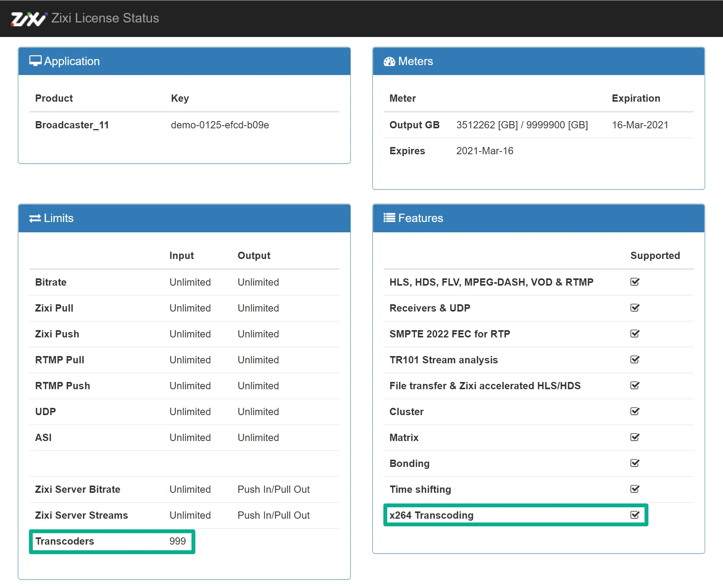Click the Expiration column header in Meters
This screenshot has height=588, width=723.
636,98
